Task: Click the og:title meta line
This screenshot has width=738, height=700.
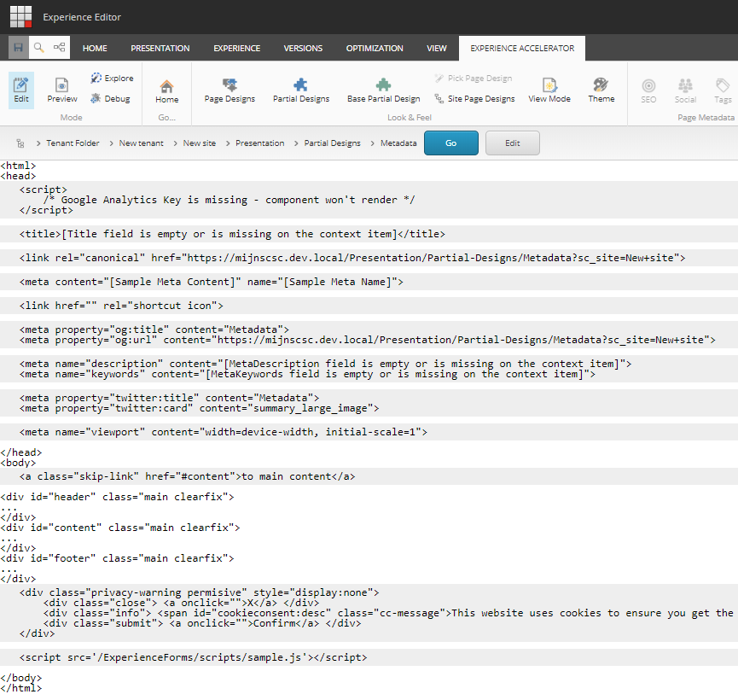Action: click(x=154, y=330)
